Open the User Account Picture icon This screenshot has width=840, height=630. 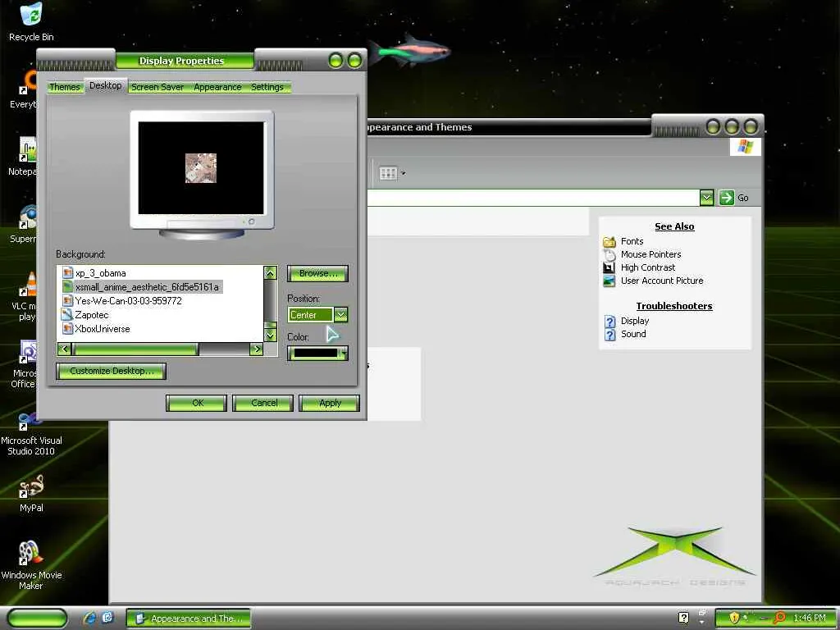pyautogui.click(x=609, y=281)
